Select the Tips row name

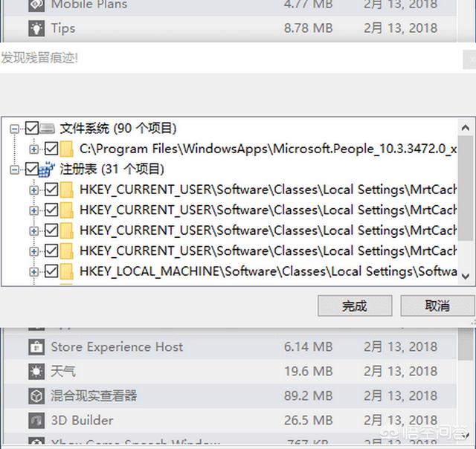[x=62, y=28]
